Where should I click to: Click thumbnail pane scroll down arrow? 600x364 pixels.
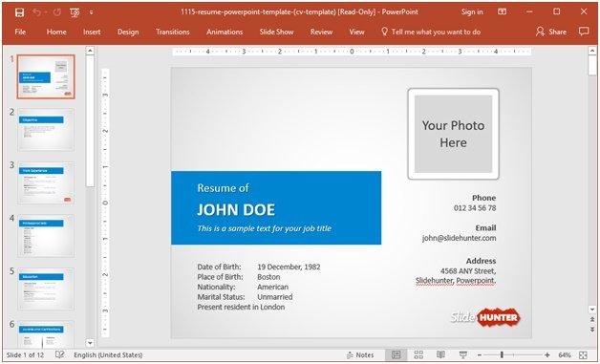[x=90, y=343]
